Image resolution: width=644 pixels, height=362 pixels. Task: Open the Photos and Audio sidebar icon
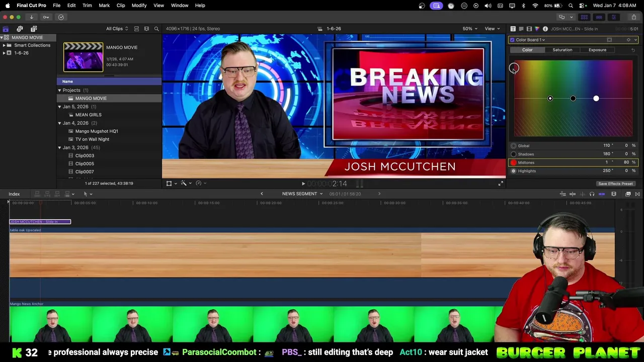point(20,29)
